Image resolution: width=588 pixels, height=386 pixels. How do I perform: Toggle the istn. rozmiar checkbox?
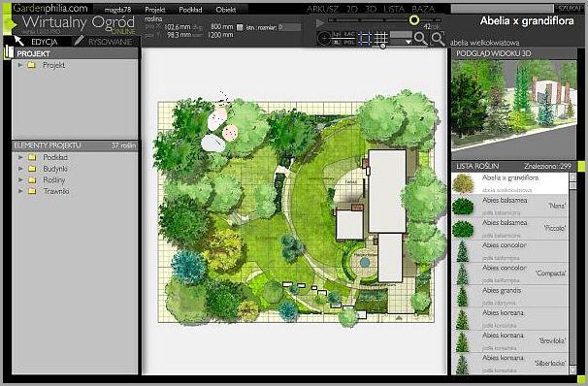point(240,27)
